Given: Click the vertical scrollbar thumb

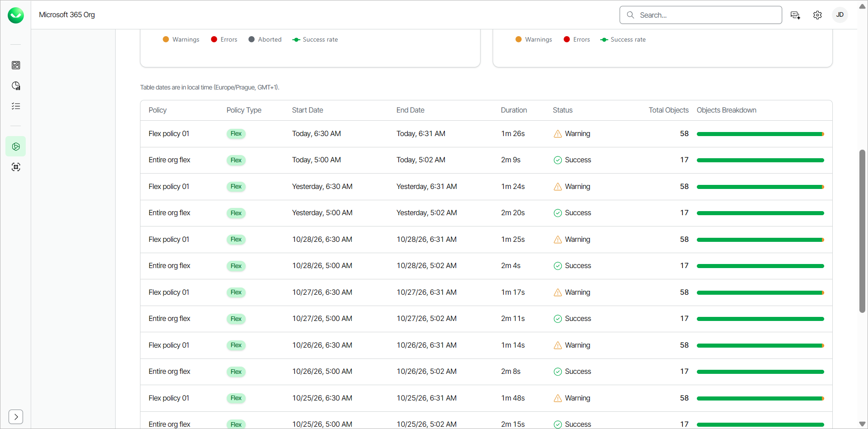Looking at the screenshot, I should pos(863,231).
